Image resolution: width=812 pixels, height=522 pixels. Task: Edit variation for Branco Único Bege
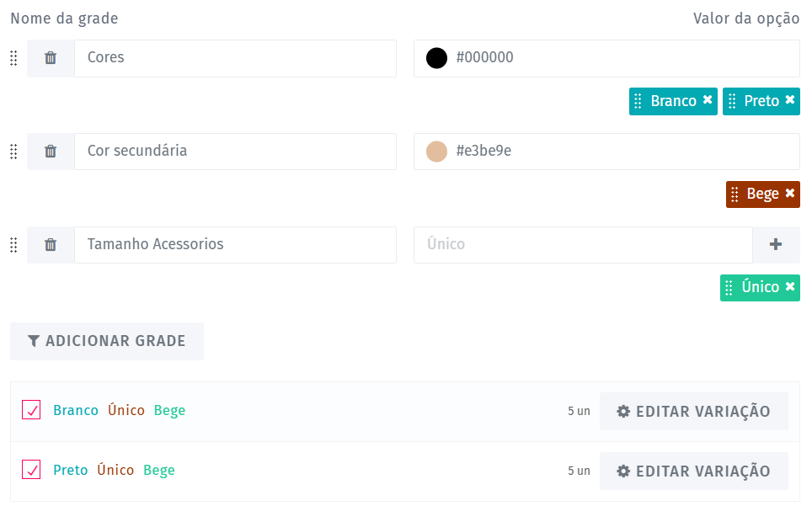[x=693, y=411]
